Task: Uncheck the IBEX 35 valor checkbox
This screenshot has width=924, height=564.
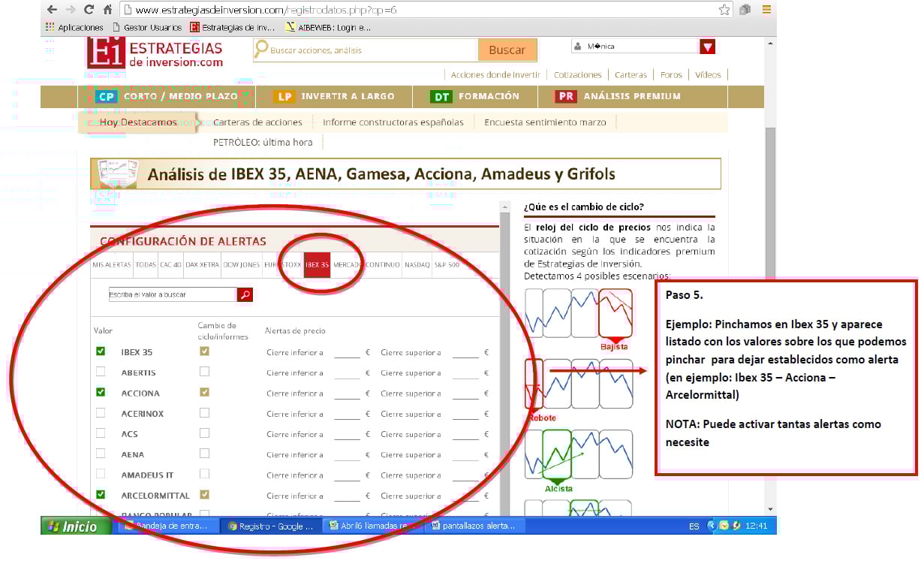Action: tap(101, 351)
